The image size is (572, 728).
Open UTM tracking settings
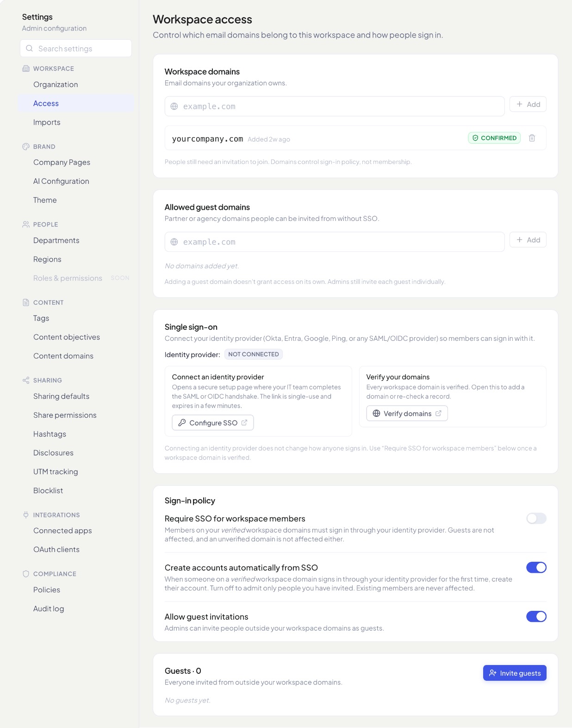pos(76,472)
